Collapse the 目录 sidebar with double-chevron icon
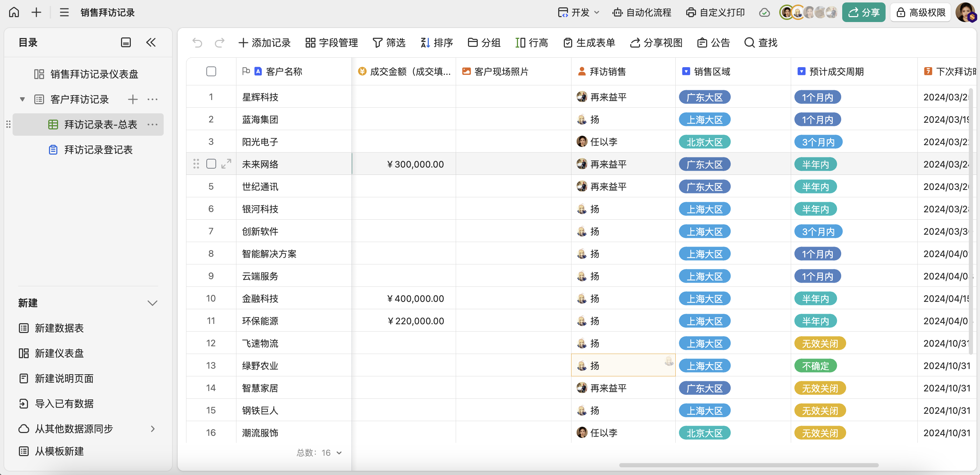The width and height of the screenshot is (980, 475). (x=151, y=42)
